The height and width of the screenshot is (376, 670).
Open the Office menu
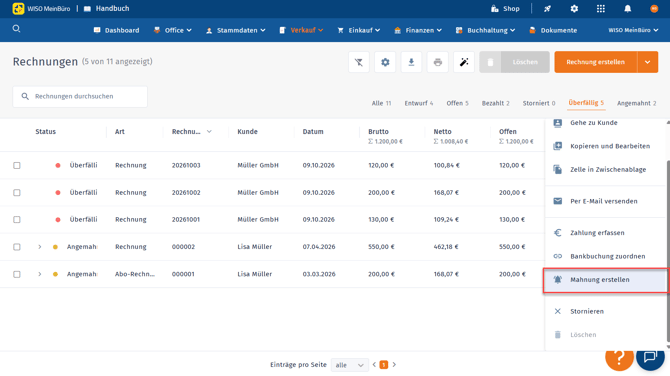coord(173,30)
